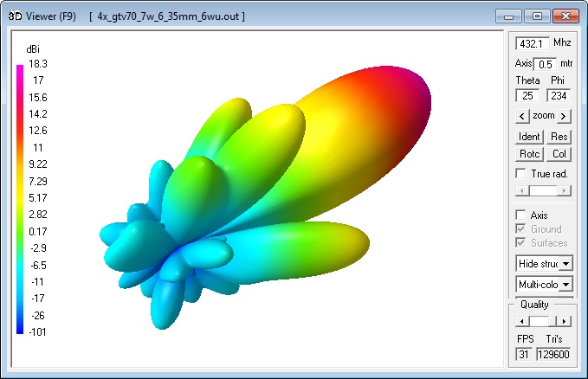588x379 pixels.
Task: Click the 18.3 dBi legend label
Action: click(38, 64)
